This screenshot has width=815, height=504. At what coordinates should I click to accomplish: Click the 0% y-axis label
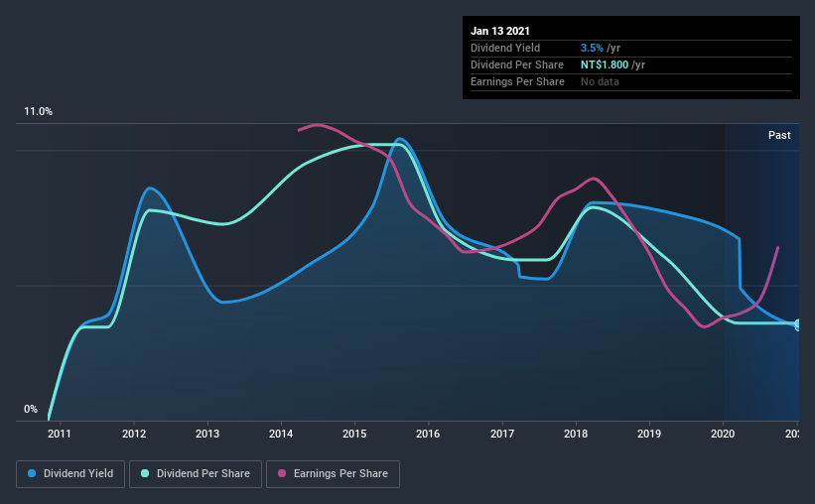pos(31,410)
